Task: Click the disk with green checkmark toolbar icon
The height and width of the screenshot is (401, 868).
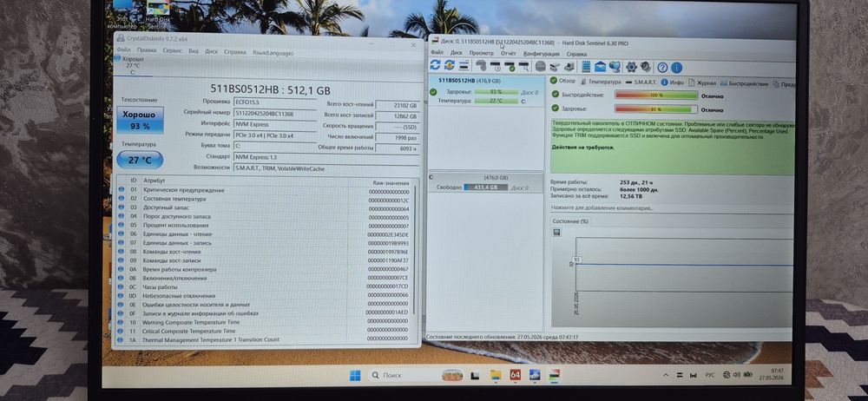Action: [510, 67]
